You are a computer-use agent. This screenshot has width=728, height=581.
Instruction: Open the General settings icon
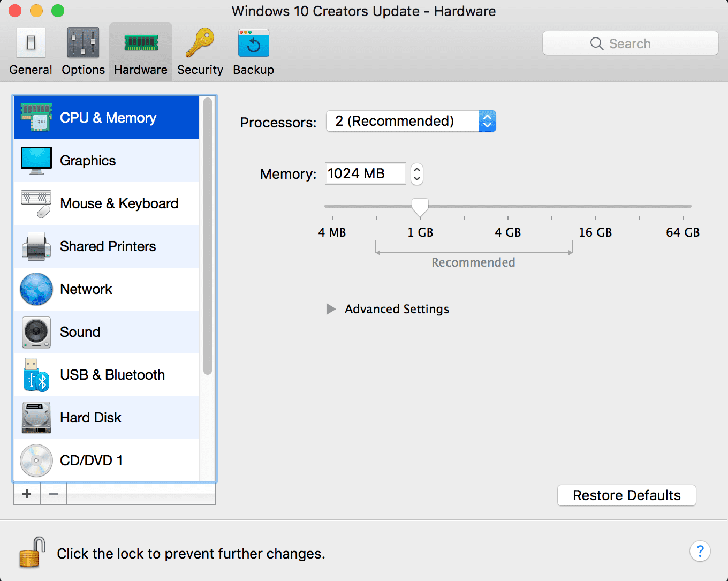tap(31, 42)
